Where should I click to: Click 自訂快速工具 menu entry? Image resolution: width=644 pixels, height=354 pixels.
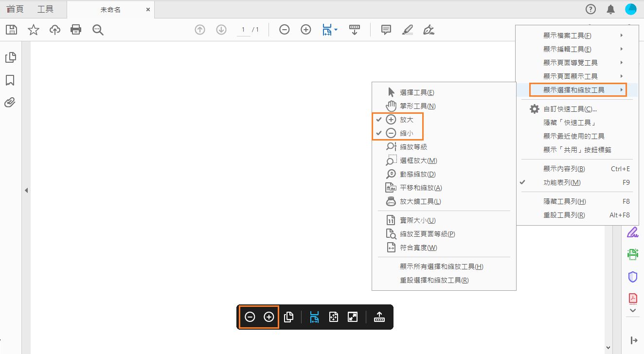click(x=568, y=108)
